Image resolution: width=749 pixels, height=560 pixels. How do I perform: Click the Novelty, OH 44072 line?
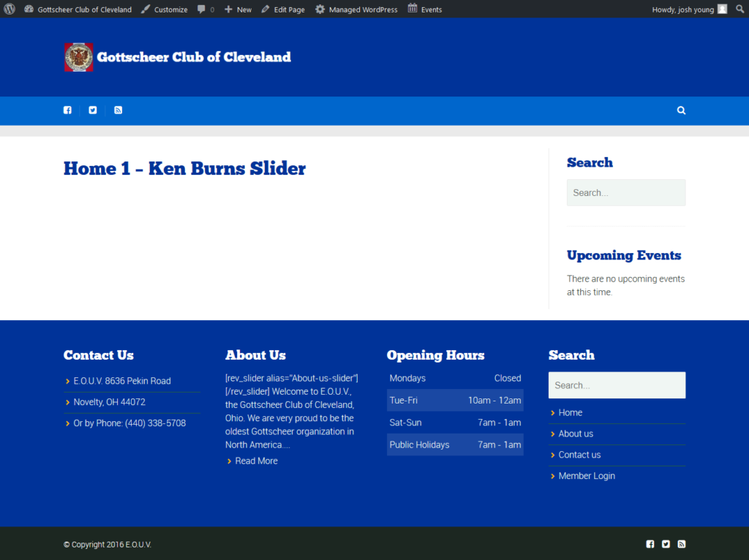pyautogui.click(x=110, y=402)
